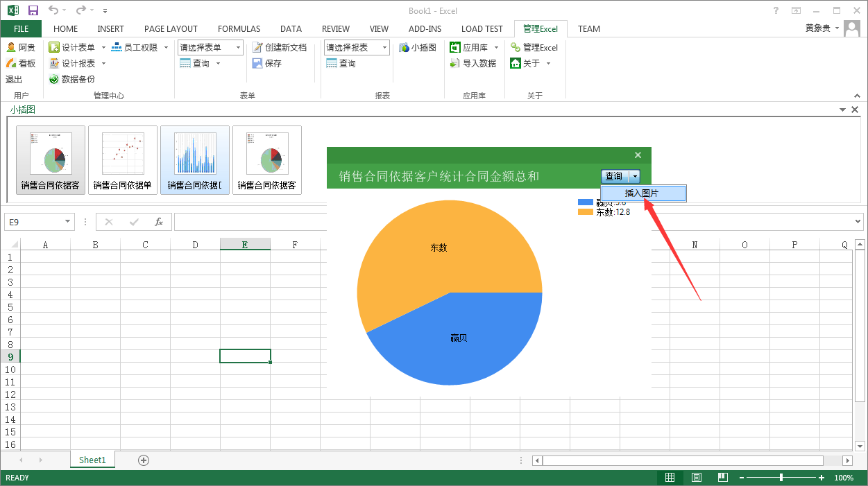The height and width of the screenshot is (486, 868).
Task: Open 应用库 app library
Action: 469,47
